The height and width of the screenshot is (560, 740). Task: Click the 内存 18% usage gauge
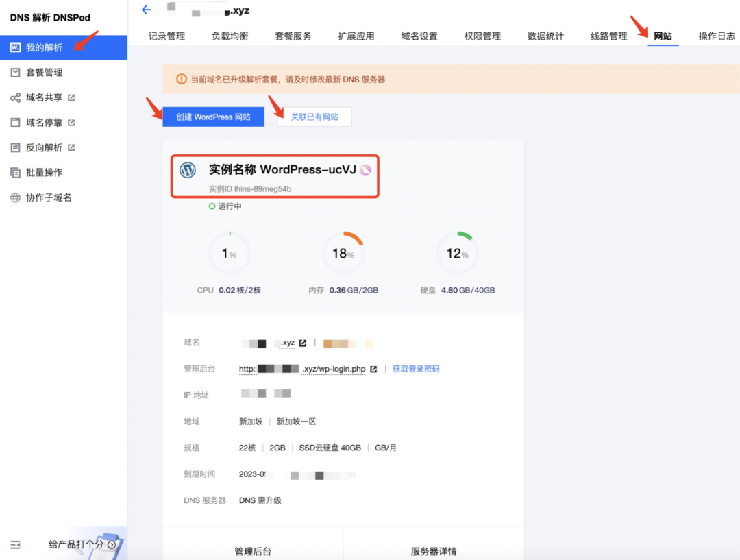pos(343,253)
